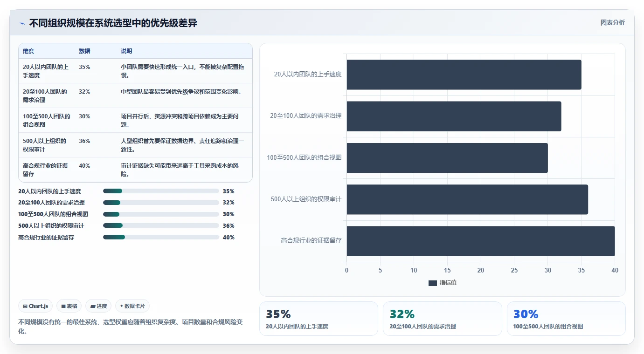
Task: Click the x-axis tick value 25
Action: pos(514,270)
